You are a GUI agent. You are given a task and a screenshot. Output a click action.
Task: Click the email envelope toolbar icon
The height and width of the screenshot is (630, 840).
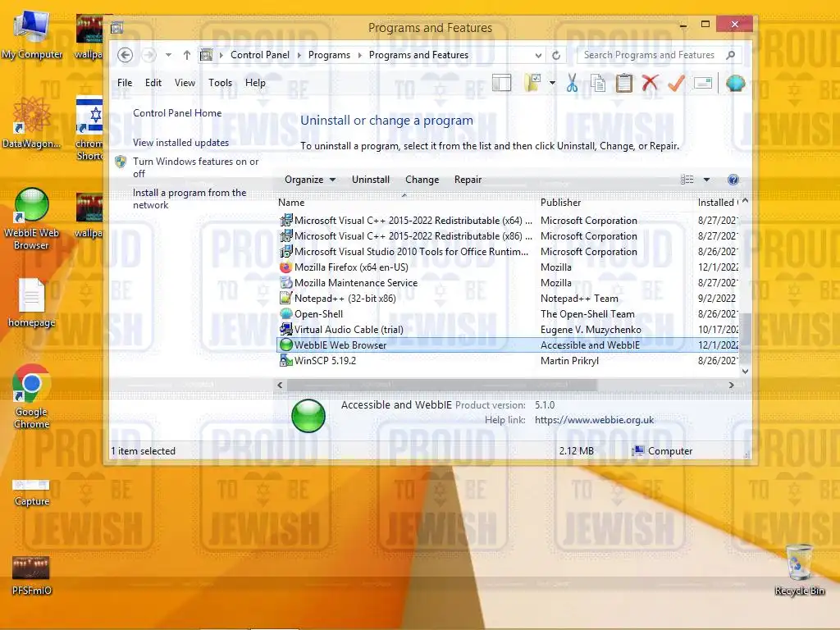(703, 83)
